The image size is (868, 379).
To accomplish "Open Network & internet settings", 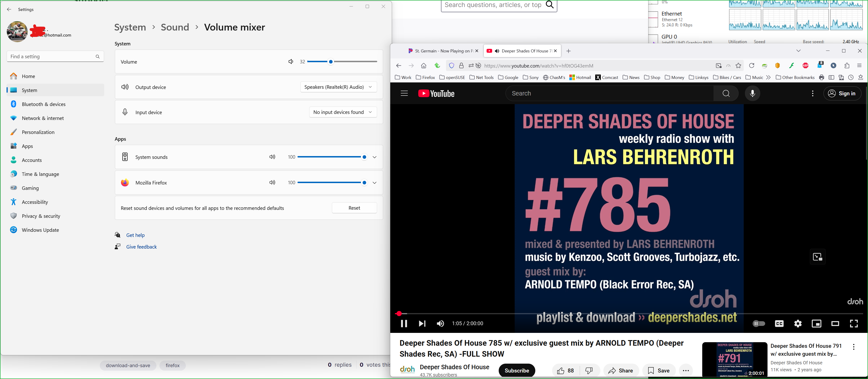I will click(x=55, y=118).
